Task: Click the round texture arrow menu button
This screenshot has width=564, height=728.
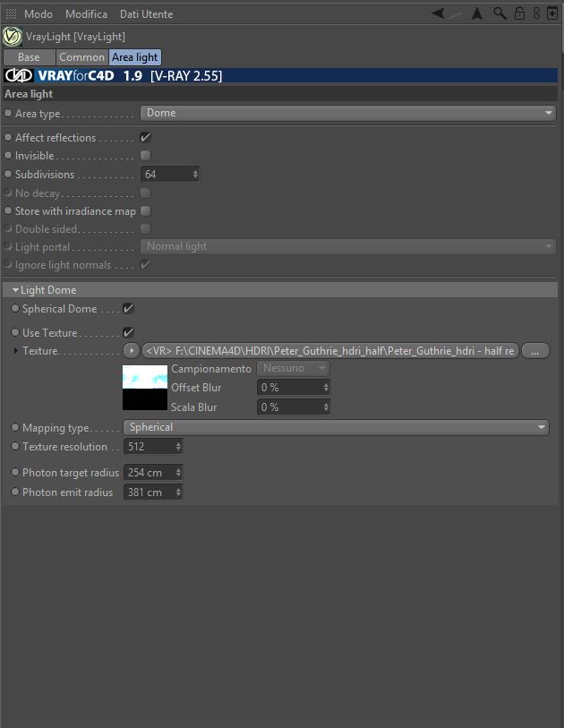Action: click(132, 350)
